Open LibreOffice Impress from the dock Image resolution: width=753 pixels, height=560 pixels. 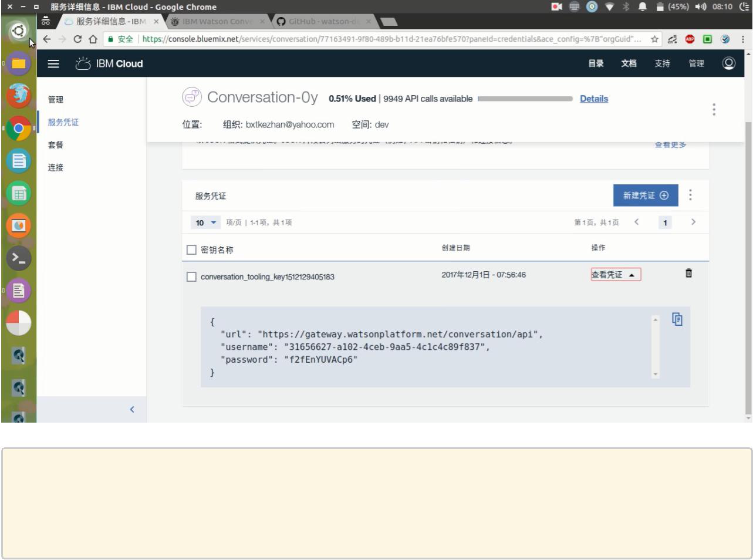pyautogui.click(x=19, y=225)
